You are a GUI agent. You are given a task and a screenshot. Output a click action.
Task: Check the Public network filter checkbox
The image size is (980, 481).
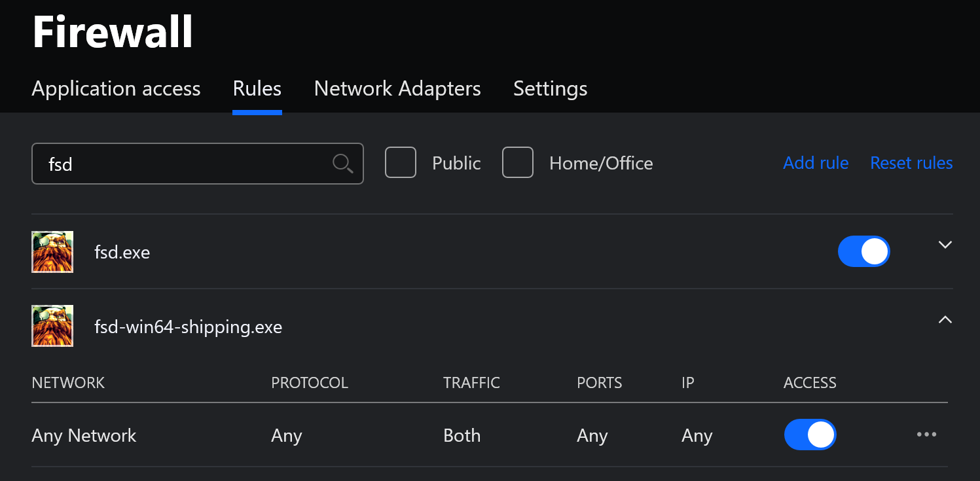coord(401,163)
